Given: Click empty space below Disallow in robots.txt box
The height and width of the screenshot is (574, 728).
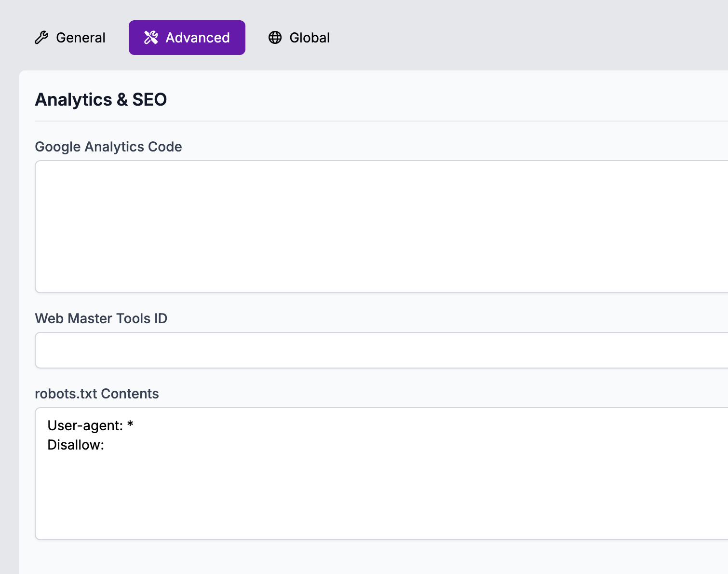Looking at the screenshot, I should click(381, 497).
